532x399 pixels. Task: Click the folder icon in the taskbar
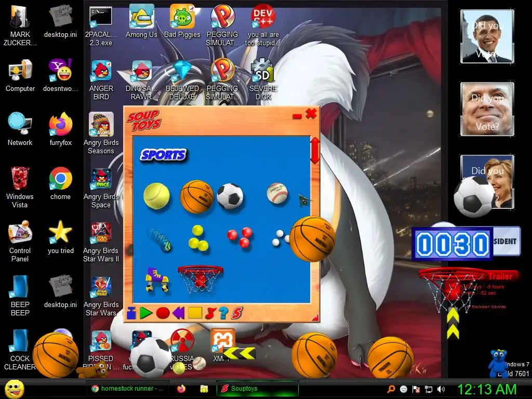point(204,389)
